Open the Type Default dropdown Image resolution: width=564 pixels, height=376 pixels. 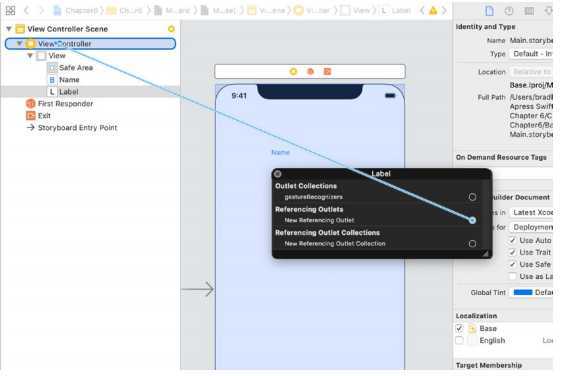(x=531, y=54)
